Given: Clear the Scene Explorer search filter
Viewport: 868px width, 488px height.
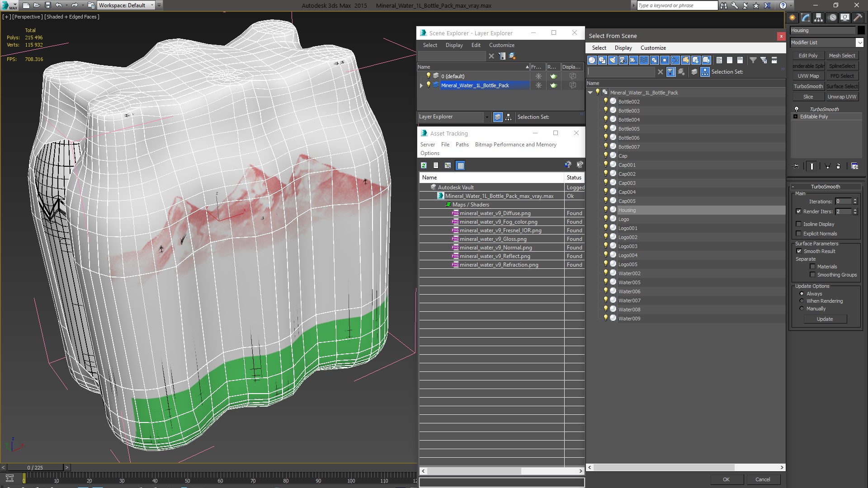Looking at the screenshot, I should coord(491,56).
